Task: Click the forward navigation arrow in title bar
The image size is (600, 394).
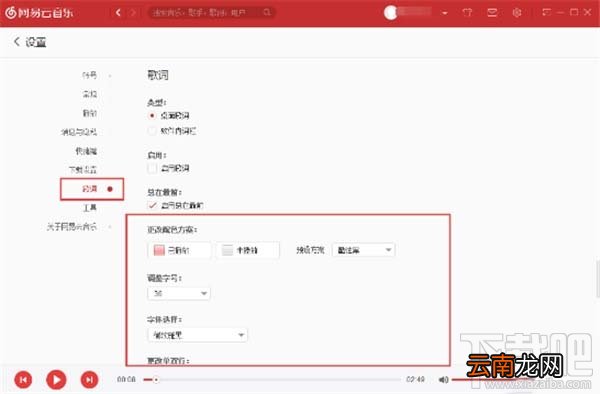Action: click(x=133, y=13)
